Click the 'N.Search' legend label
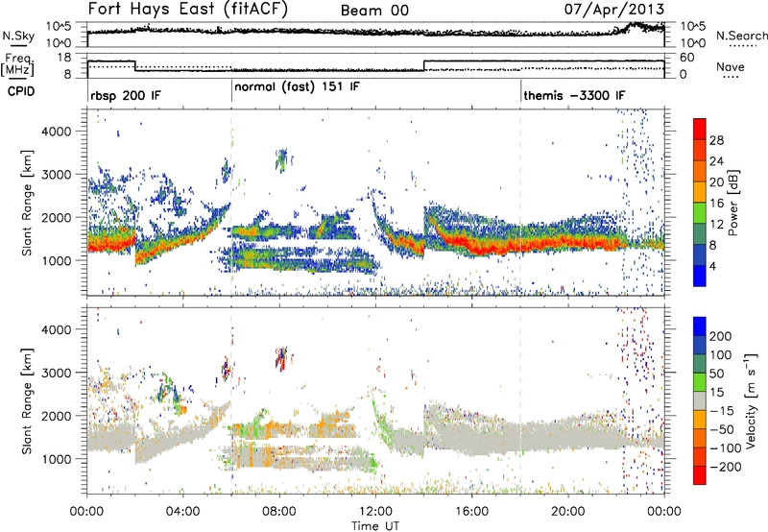 coord(741,36)
